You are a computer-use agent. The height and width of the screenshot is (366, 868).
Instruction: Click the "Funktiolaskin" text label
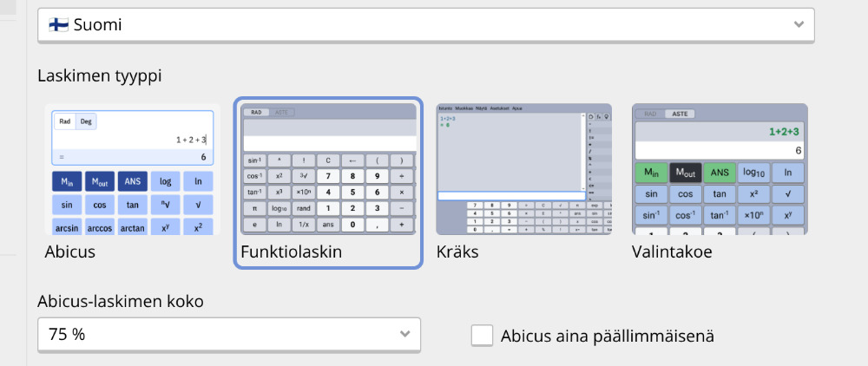[291, 252]
